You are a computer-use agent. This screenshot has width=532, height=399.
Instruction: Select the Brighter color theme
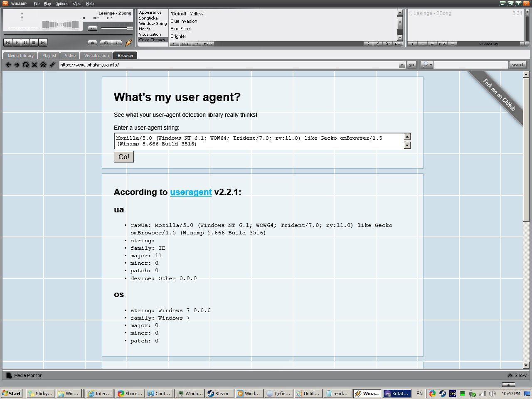[178, 36]
